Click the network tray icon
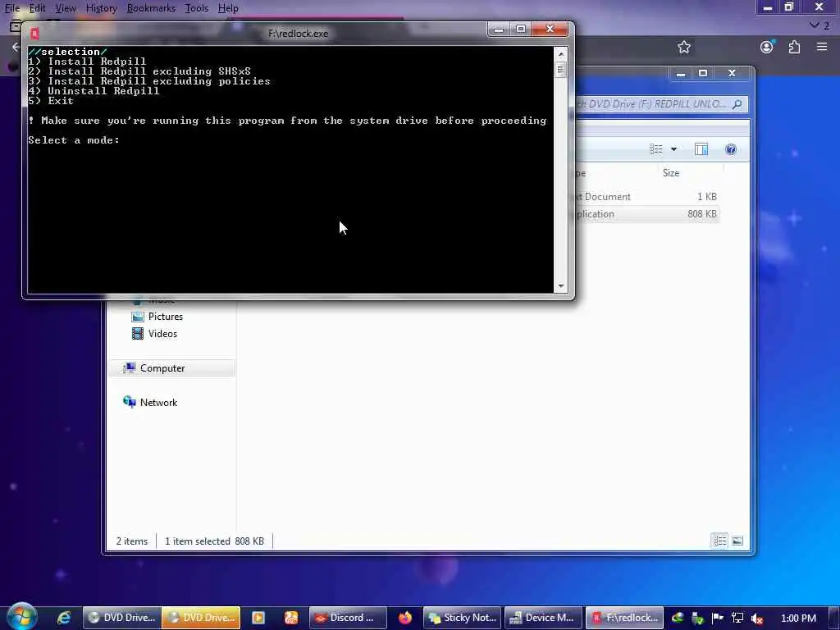Viewport: 840px width, 630px height. [737, 619]
